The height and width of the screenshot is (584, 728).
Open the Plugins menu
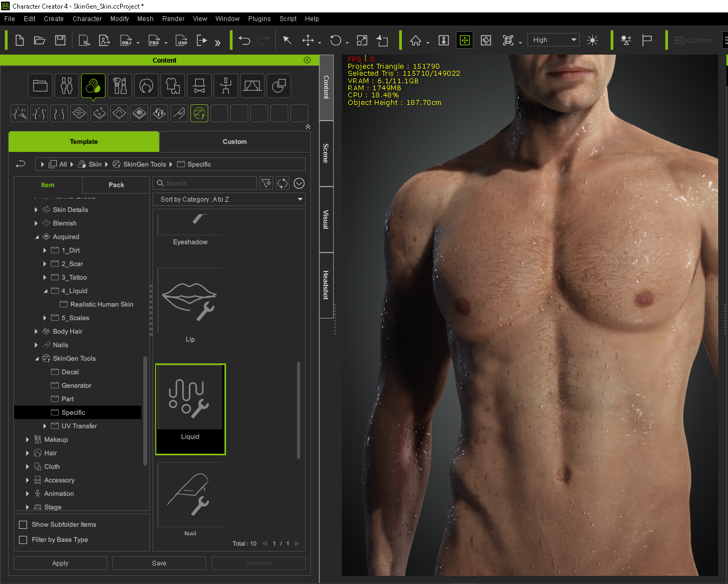pyautogui.click(x=259, y=18)
